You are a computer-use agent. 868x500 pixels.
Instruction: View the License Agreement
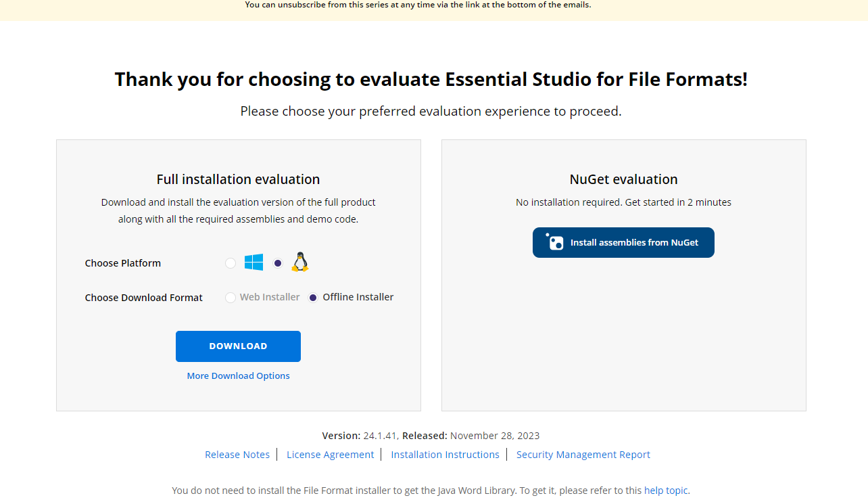point(330,454)
